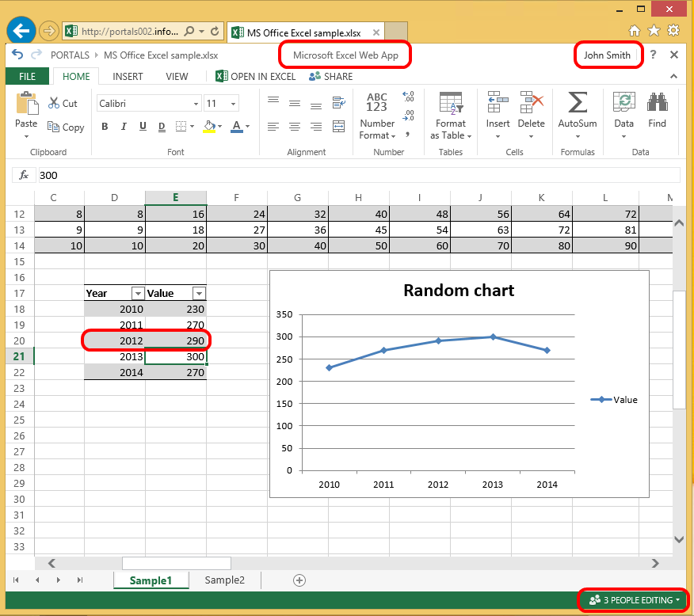Click the Decrease Decimal icon
The image size is (694, 616).
[x=408, y=116]
